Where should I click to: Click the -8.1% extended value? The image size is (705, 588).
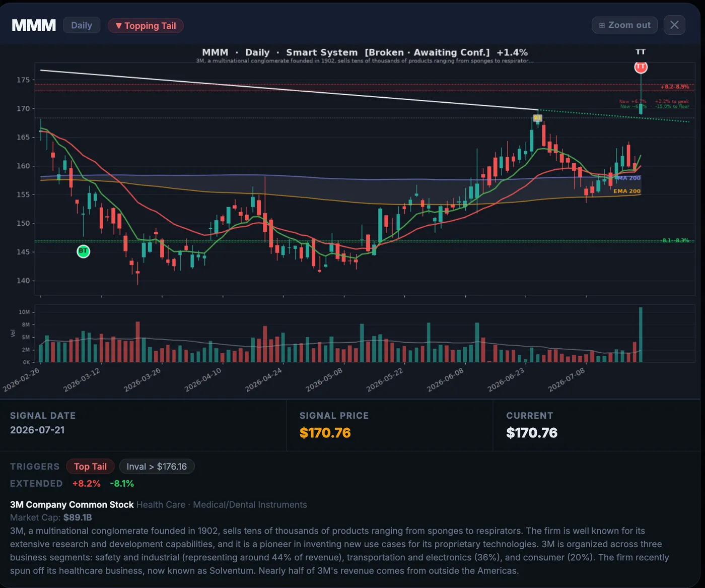[122, 483]
